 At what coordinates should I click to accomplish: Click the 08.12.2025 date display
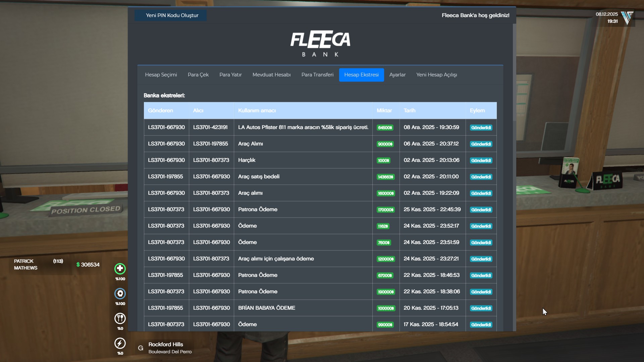607,14
